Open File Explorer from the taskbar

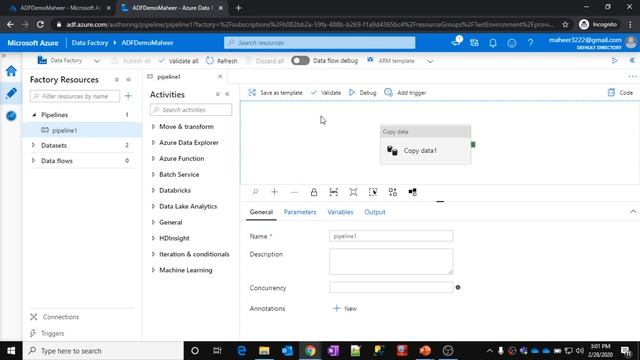264,351
